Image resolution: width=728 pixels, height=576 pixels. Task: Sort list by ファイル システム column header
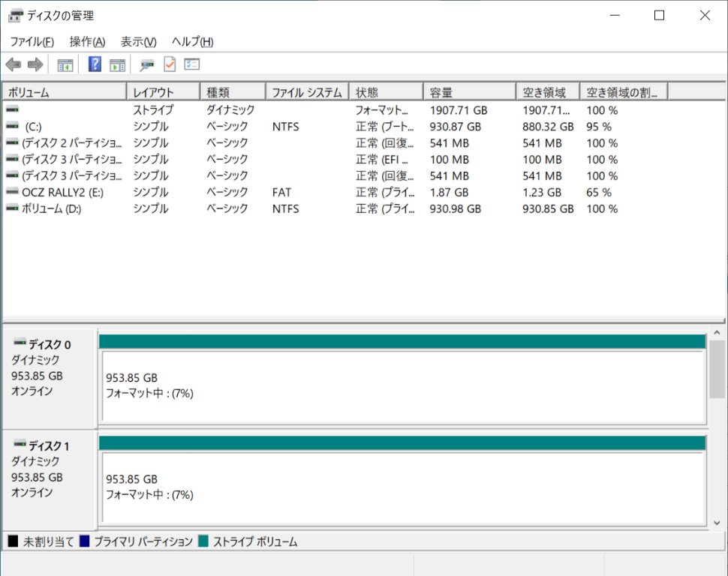[x=306, y=92]
